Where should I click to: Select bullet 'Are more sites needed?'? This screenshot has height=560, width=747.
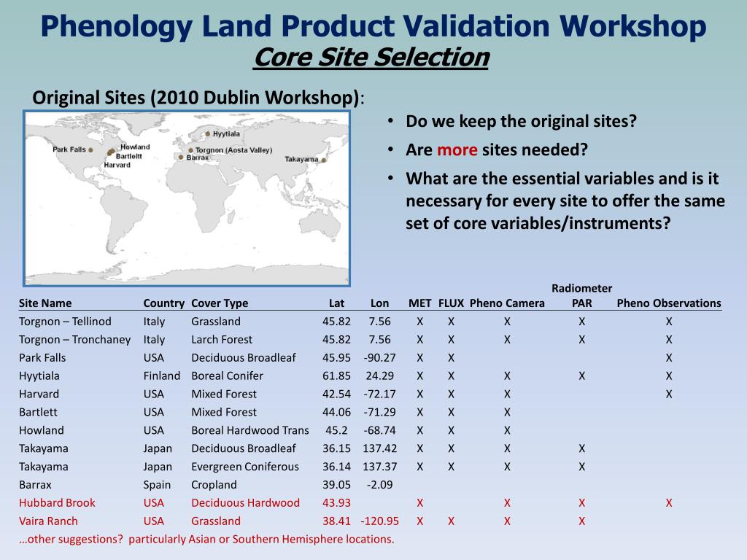(x=496, y=150)
